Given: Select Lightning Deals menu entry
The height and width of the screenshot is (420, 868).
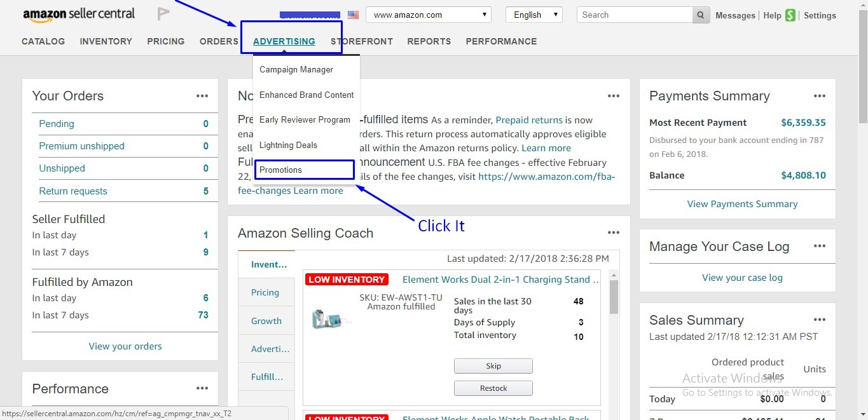Looking at the screenshot, I should point(288,145).
